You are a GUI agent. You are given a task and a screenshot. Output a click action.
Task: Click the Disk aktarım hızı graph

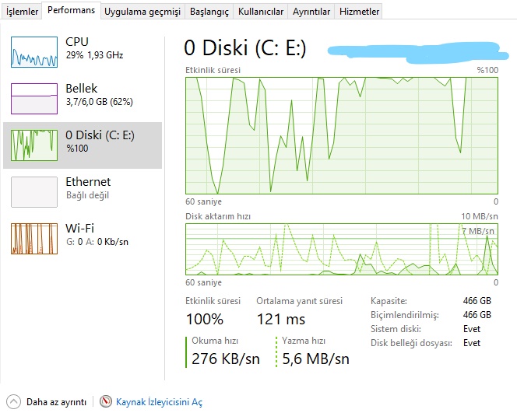[x=341, y=250]
